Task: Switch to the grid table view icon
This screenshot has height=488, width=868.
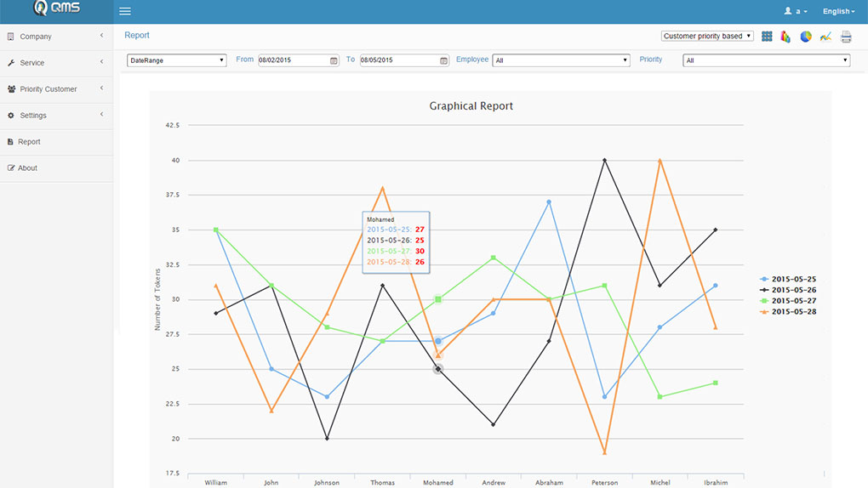Action: [x=767, y=37]
